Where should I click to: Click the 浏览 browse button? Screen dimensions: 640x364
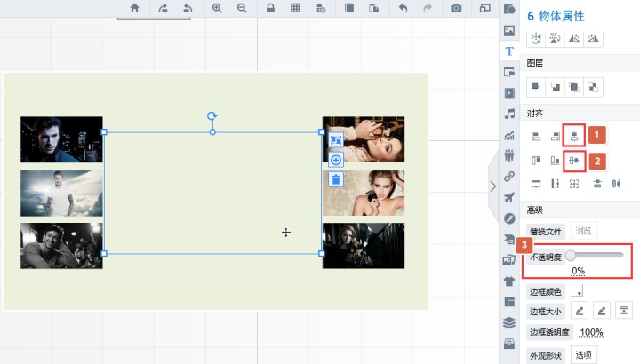(583, 231)
